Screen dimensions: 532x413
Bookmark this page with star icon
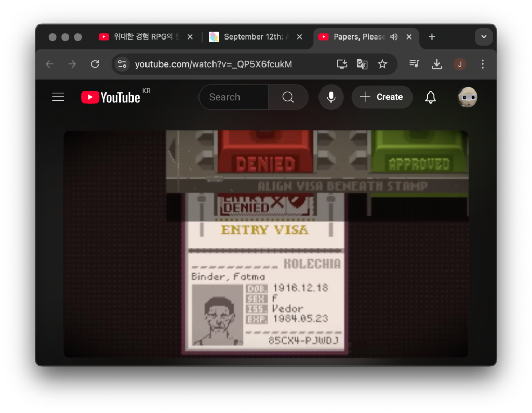click(382, 64)
